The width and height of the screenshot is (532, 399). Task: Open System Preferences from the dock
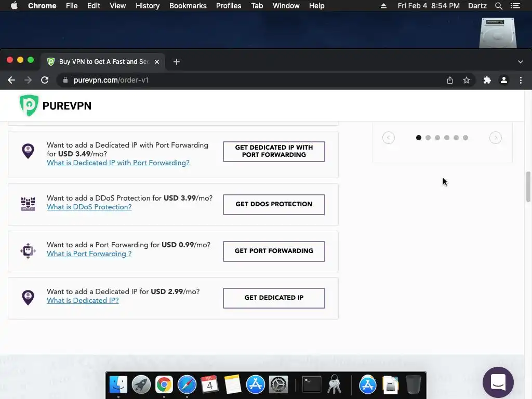coord(278,384)
